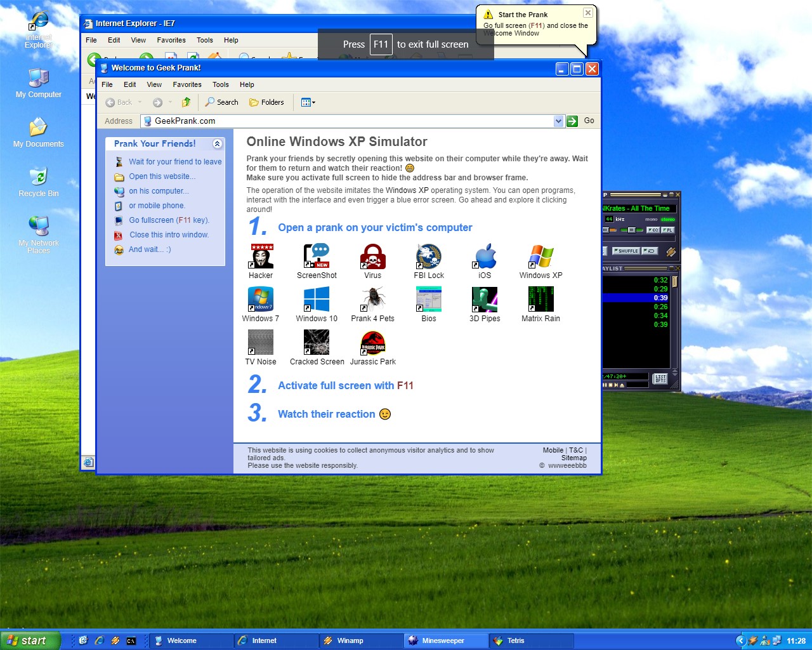The width and height of the screenshot is (812, 650).
Task: Select highlighted 0:39 playlist track
Action: pos(636,298)
